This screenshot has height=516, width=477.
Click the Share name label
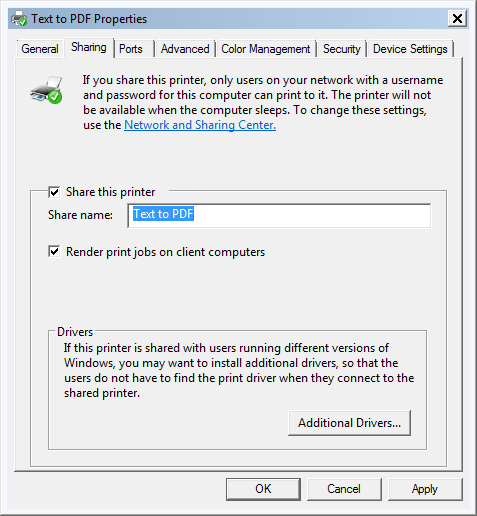coord(80,215)
